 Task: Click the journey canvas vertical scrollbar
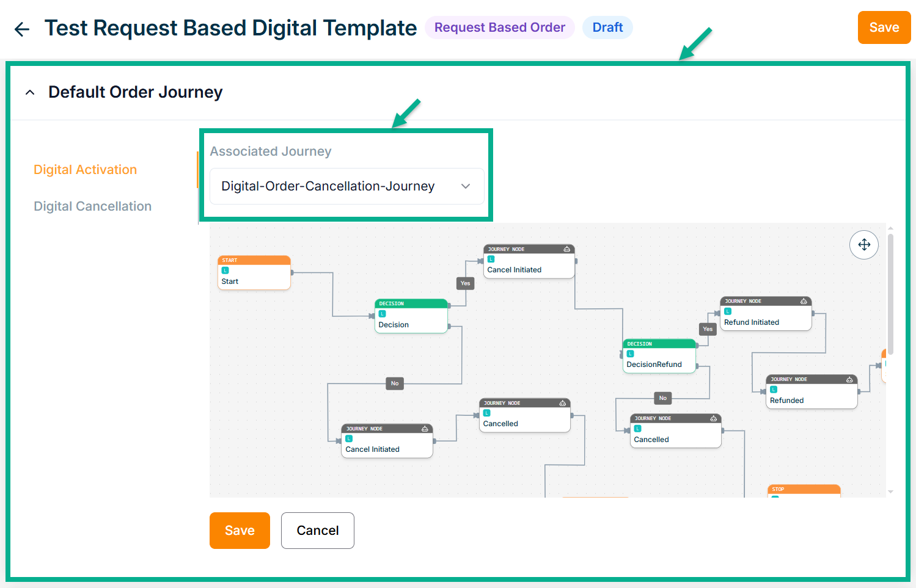[x=890, y=293]
